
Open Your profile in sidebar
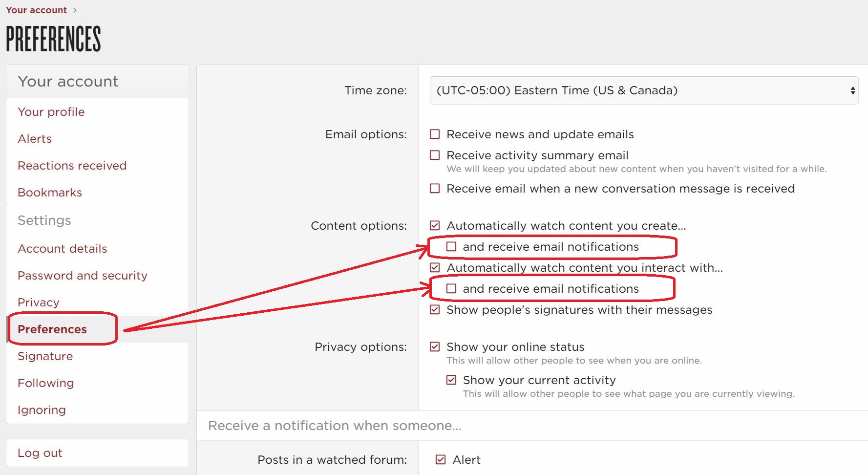click(x=51, y=112)
